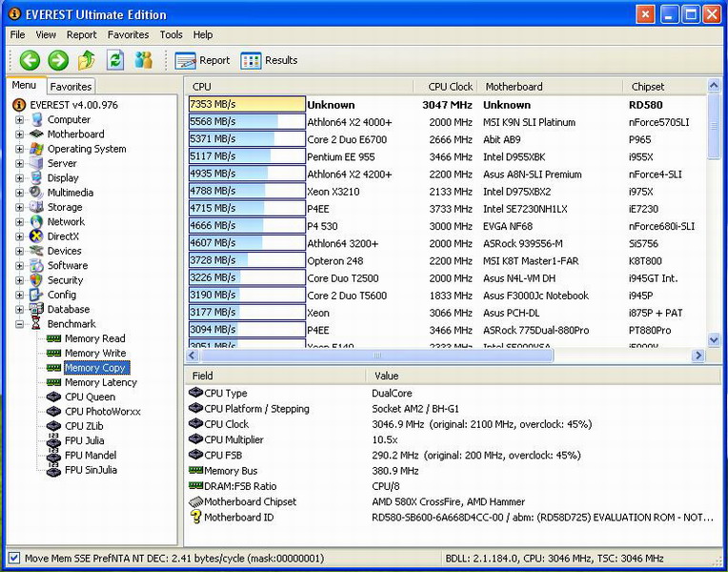728x572 pixels.
Task: Open the Report menu
Action: pyautogui.click(x=82, y=35)
